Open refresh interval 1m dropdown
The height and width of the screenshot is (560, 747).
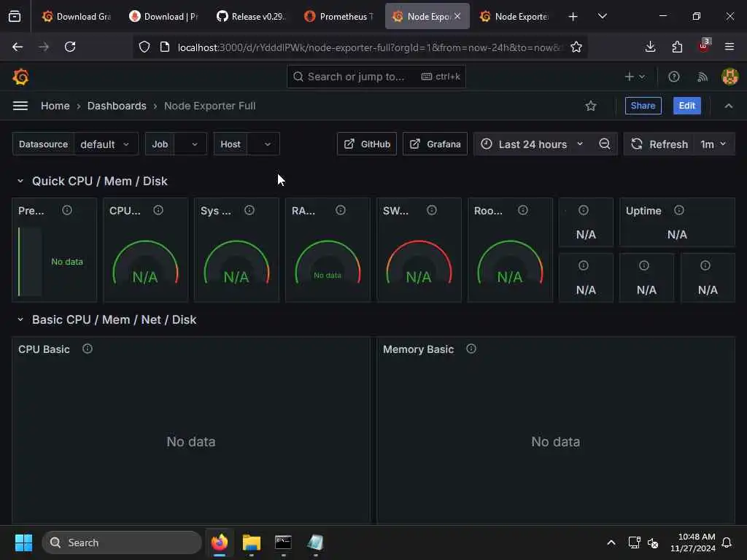(713, 144)
